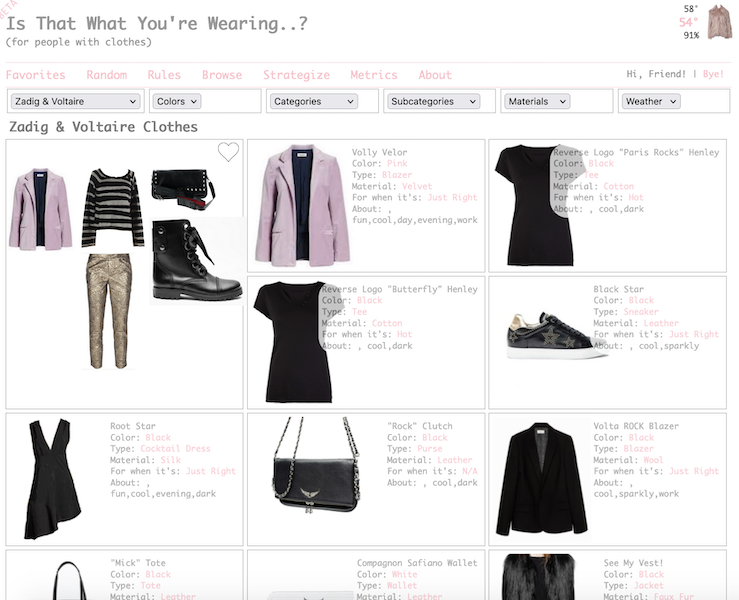The width and height of the screenshot is (739, 600).
Task: Click the Faux Fur material link
Action: pos(674,596)
